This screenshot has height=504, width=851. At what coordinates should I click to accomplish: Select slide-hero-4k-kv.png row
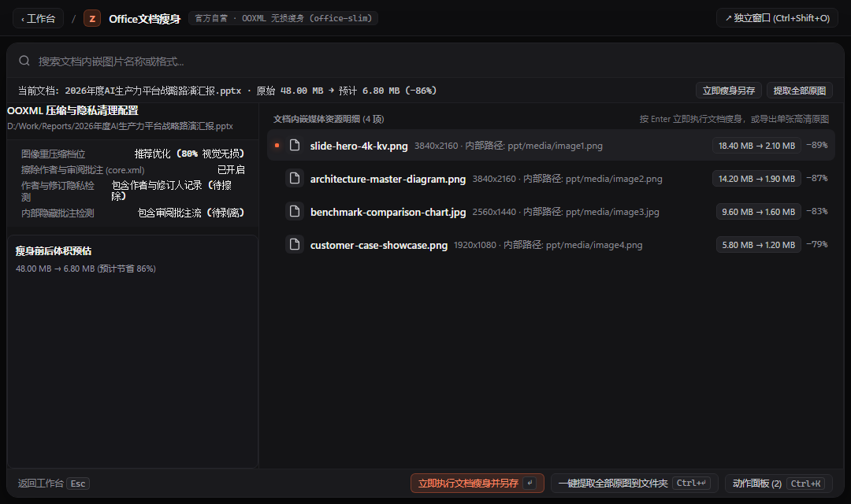tap(551, 145)
